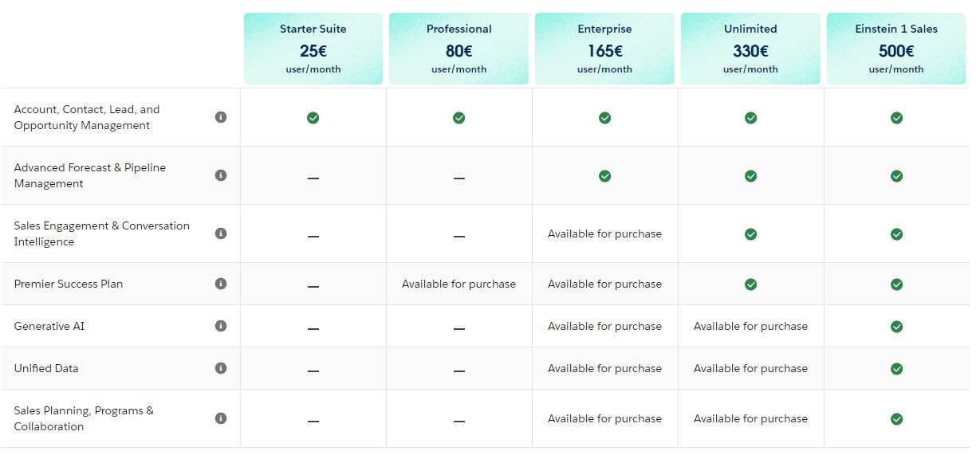
Task: Select the Professional 80€ plan header
Action: click(459, 49)
